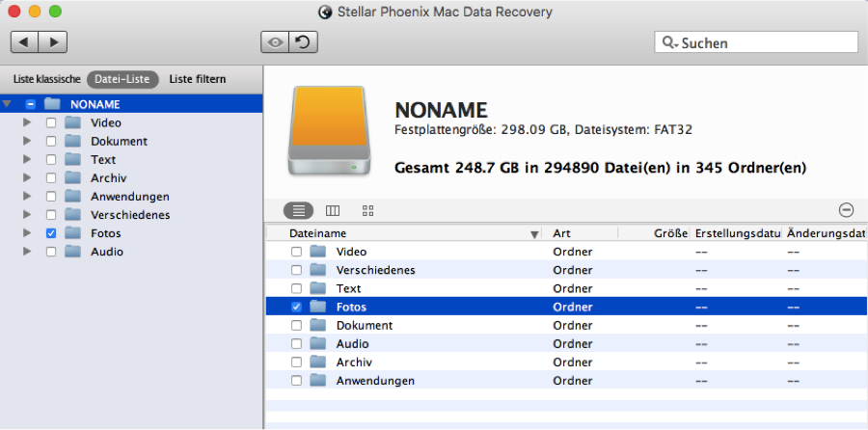Click the Fotos row name in file table
868x430 pixels.
pos(351,308)
